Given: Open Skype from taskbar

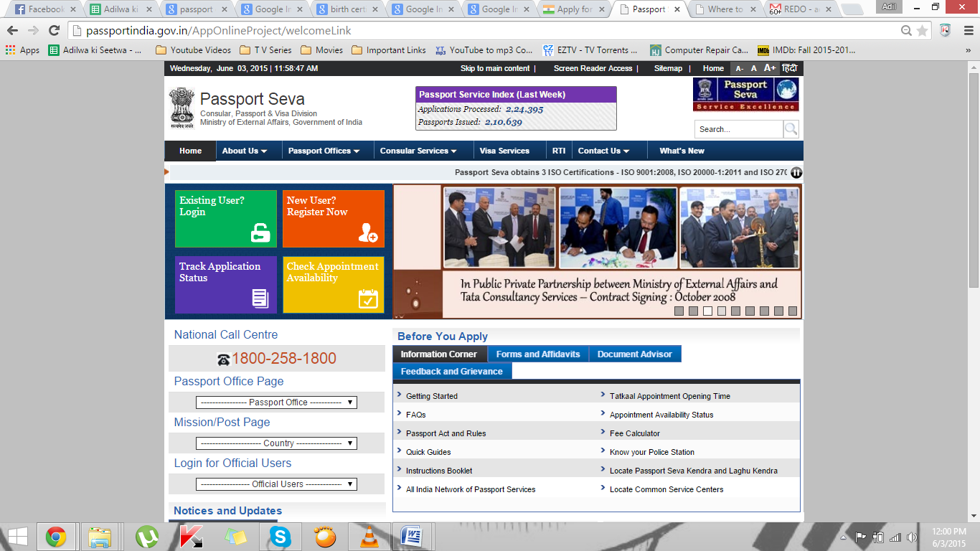Looking at the screenshot, I should tap(281, 537).
